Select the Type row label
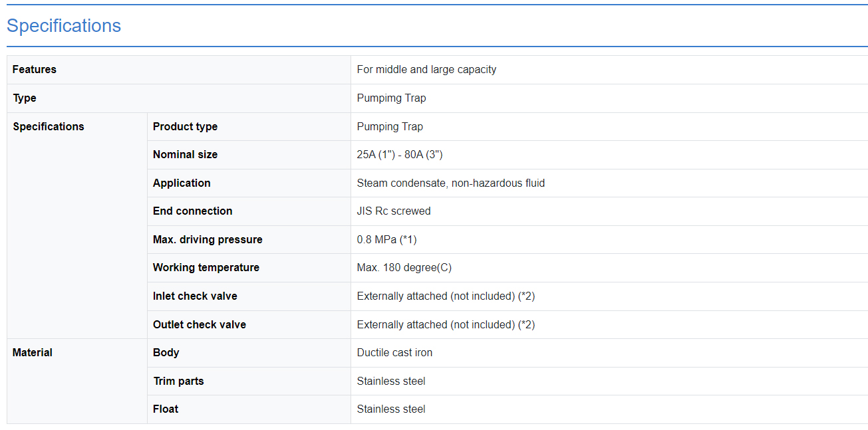Screen dimensions: 868x430 (x=25, y=98)
